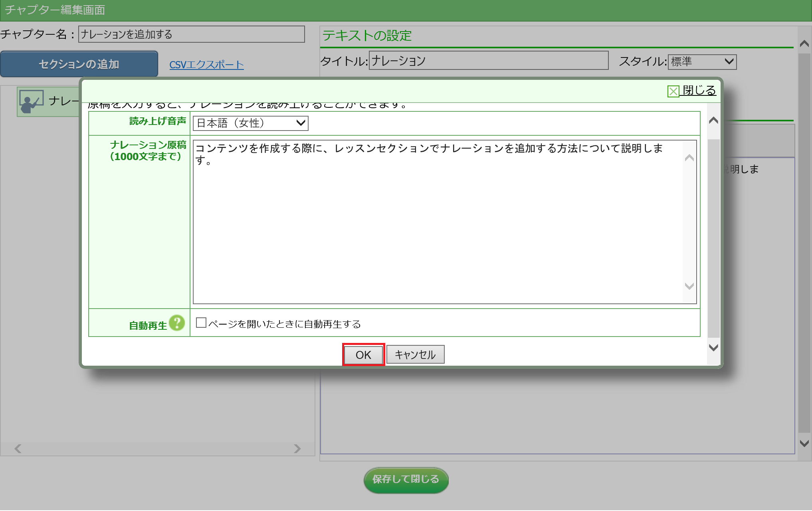The height and width of the screenshot is (511, 812).
Task: Click the left arrow of the section list scrollbar
Action: point(18,449)
